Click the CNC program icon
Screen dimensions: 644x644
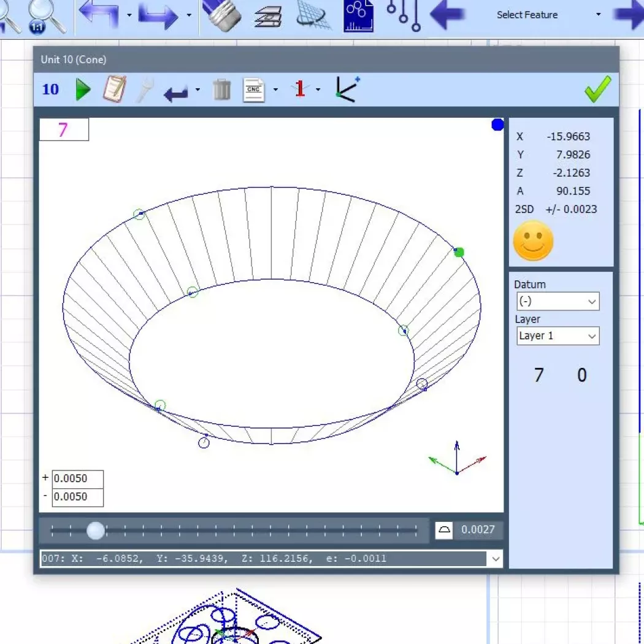pyautogui.click(x=253, y=89)
